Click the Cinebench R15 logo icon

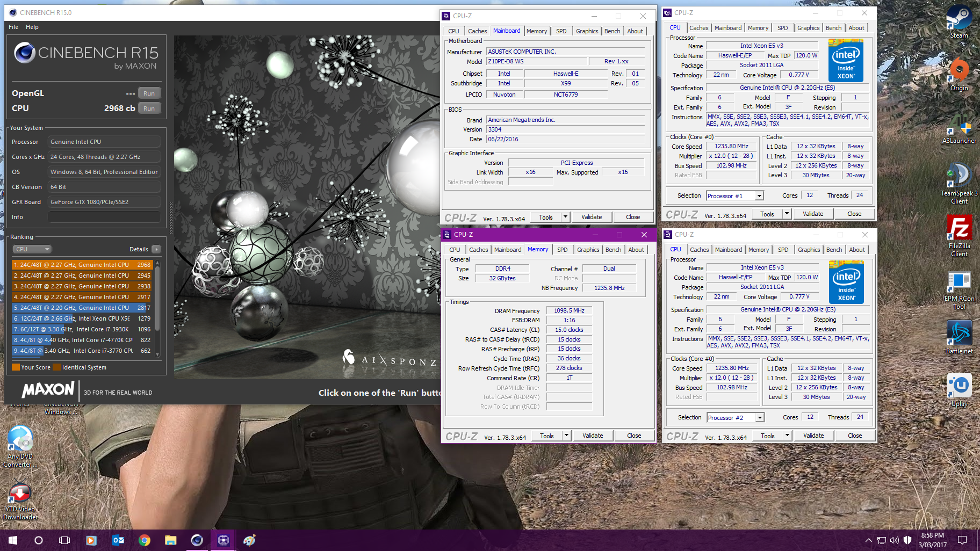tap(25, 53)
